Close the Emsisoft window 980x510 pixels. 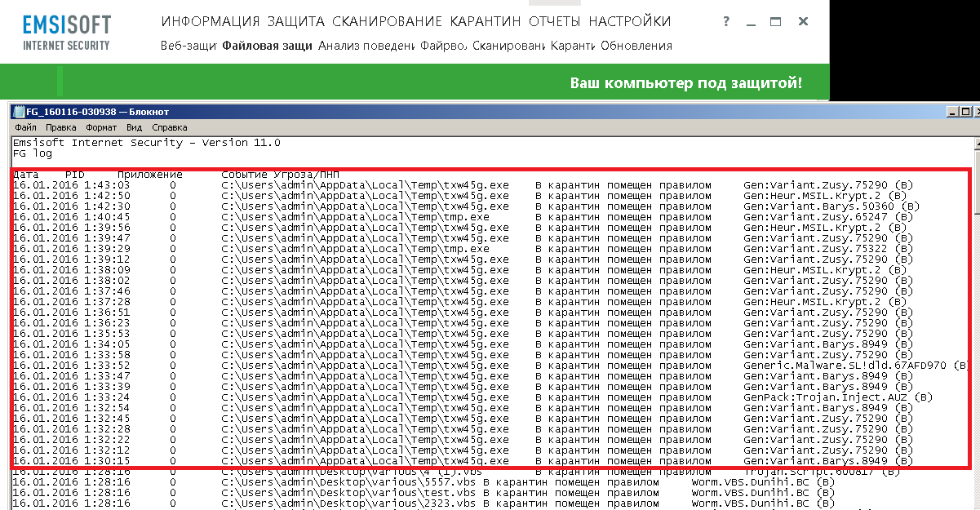[x=804, y=21]
